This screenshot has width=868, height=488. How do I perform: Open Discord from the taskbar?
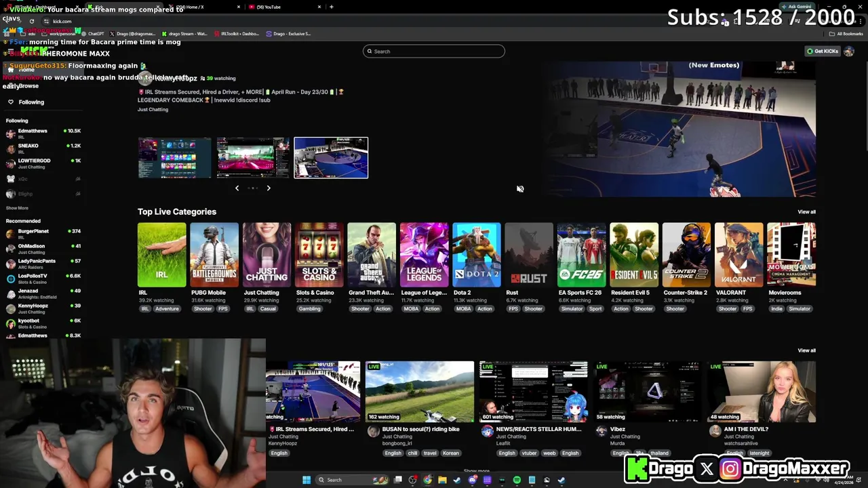click(473, 480)
